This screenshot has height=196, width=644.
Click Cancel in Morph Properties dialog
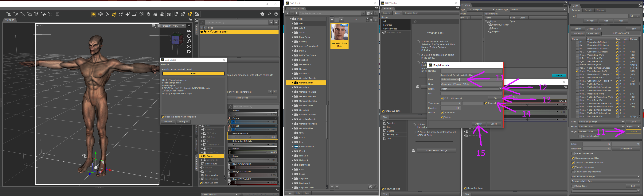[x=494, y=124]
